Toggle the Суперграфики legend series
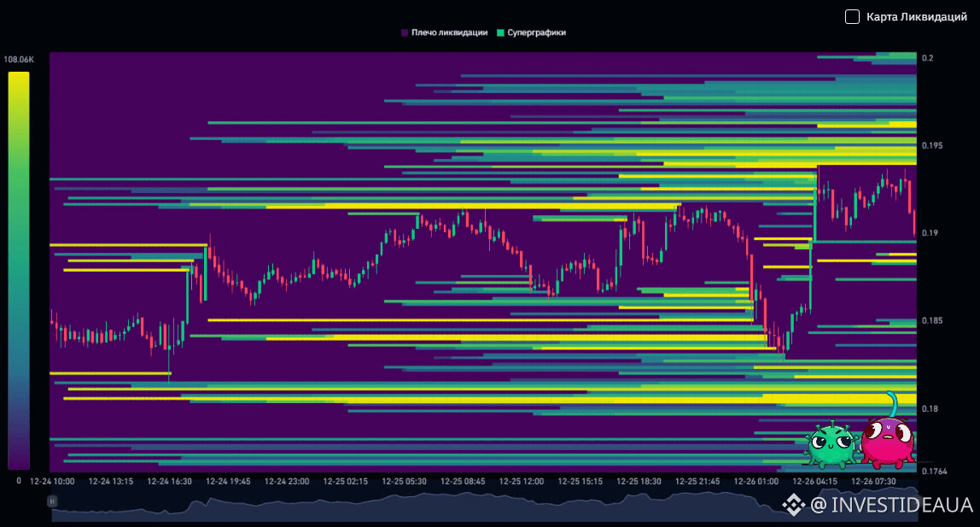 (536, 32)
